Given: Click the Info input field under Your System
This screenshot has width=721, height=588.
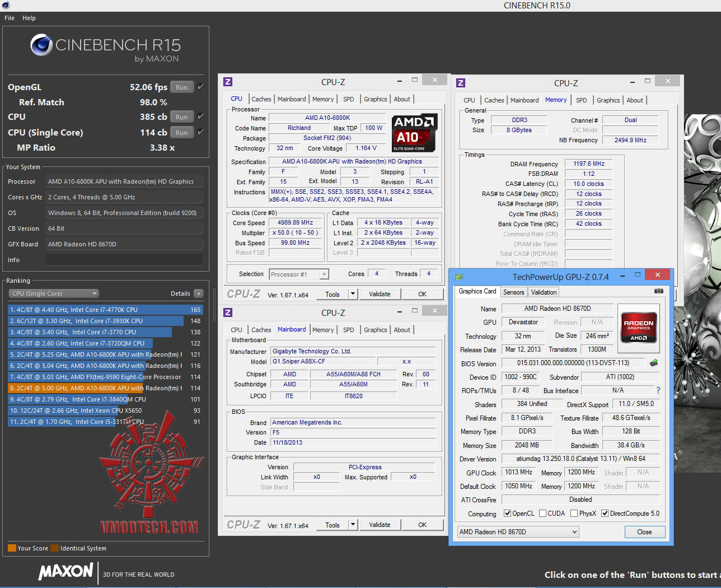Looking at the screenshot, I should coord(124,260).
